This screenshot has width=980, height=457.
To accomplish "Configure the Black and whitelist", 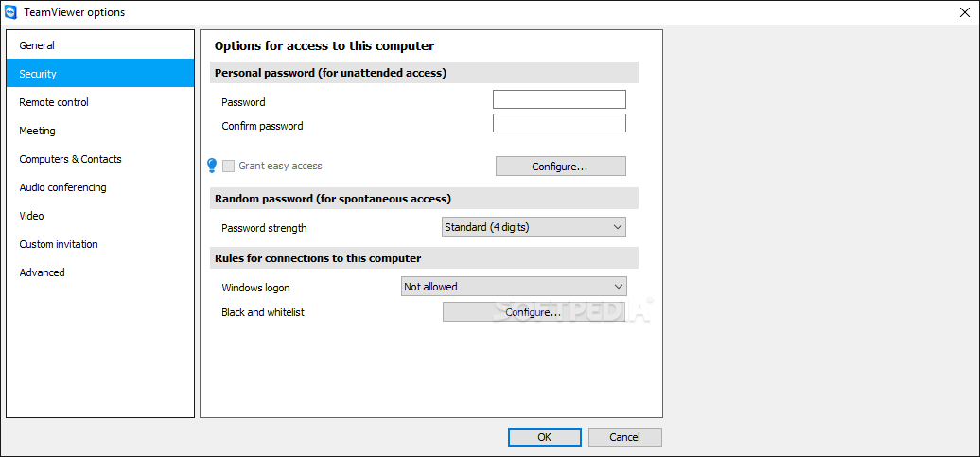I will (534, 312).
